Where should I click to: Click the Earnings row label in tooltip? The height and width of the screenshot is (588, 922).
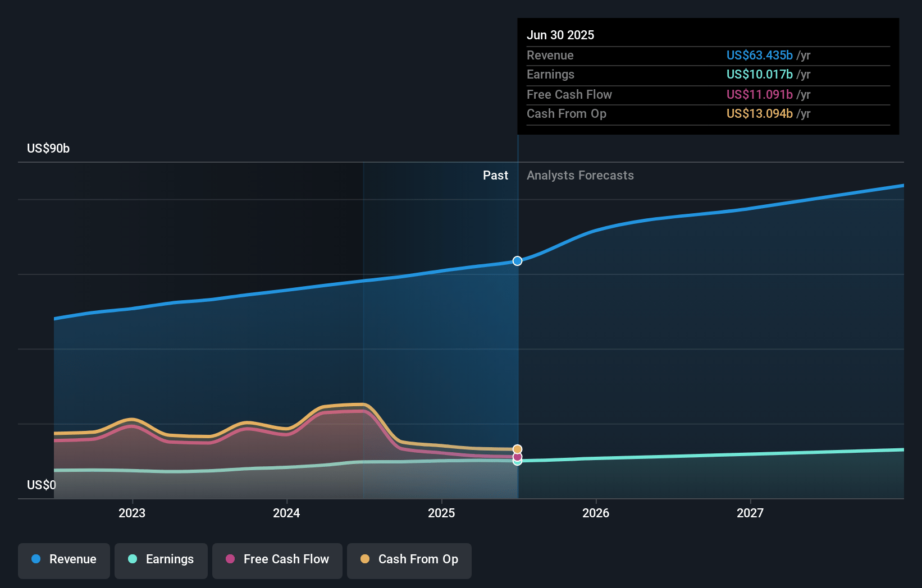(551, 74)
